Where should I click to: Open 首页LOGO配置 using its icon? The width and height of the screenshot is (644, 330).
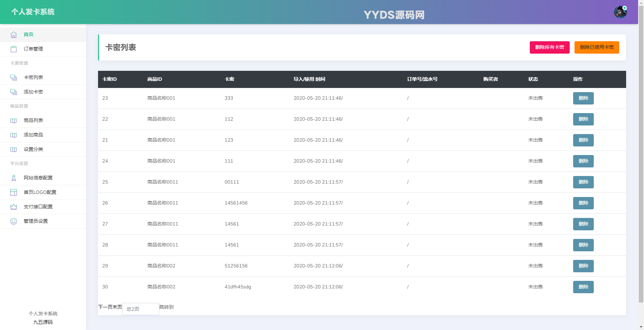[13, 192]
